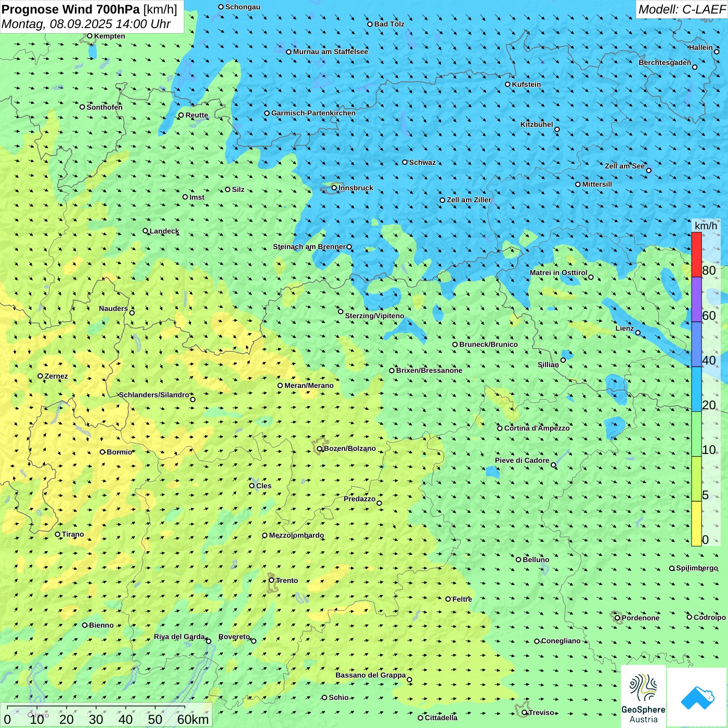This screenshot has height=728, width=728.
Task: Click the 'Codroipo' label
Action: pos(710,617)
